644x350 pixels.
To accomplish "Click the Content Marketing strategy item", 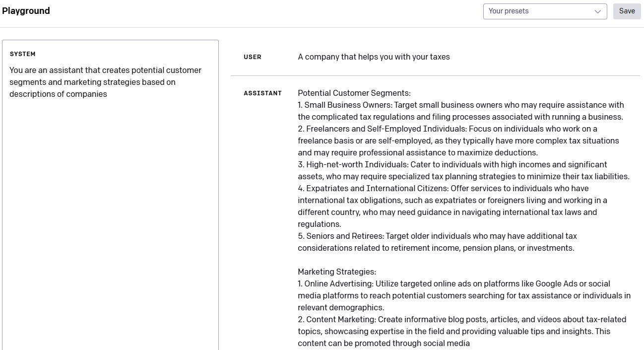I will pyautogui.click(x=461, y=331).
